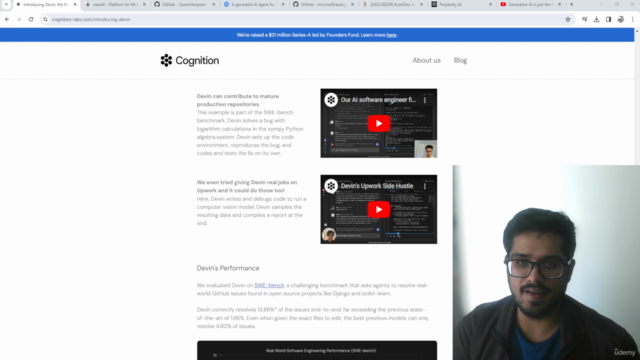This screenshot has width=640, height=360.
Task: Click the Cognition logo
Action: [x=190, y=60]
